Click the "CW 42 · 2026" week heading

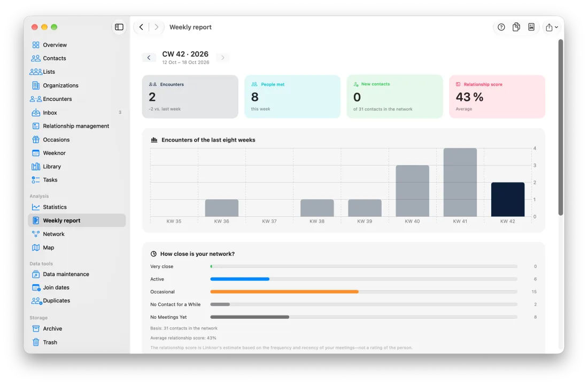[x=185, y=54]
